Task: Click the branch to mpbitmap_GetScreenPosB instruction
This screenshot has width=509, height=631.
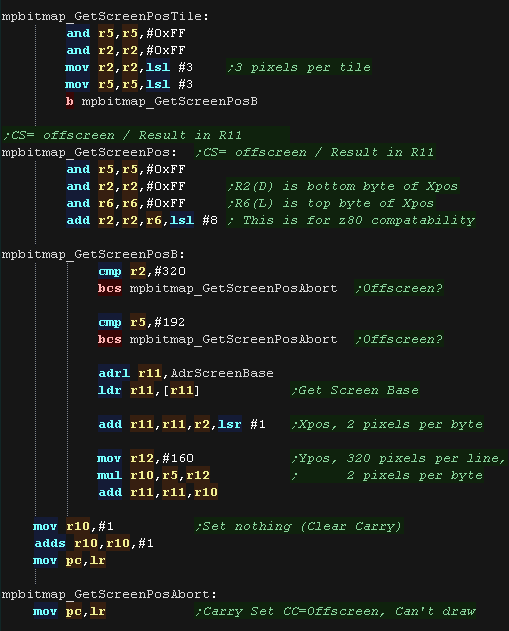Action: click(x=162, y=101)
